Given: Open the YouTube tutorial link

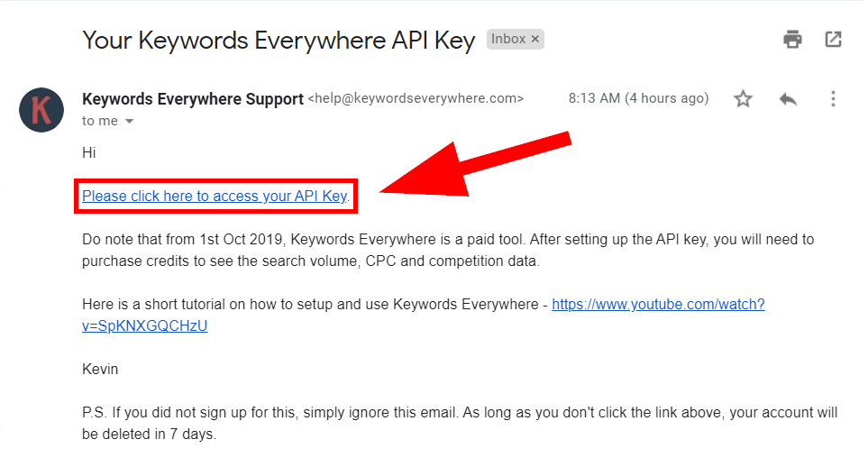Looking at the screenshot, I should click(x=658, y=304).
